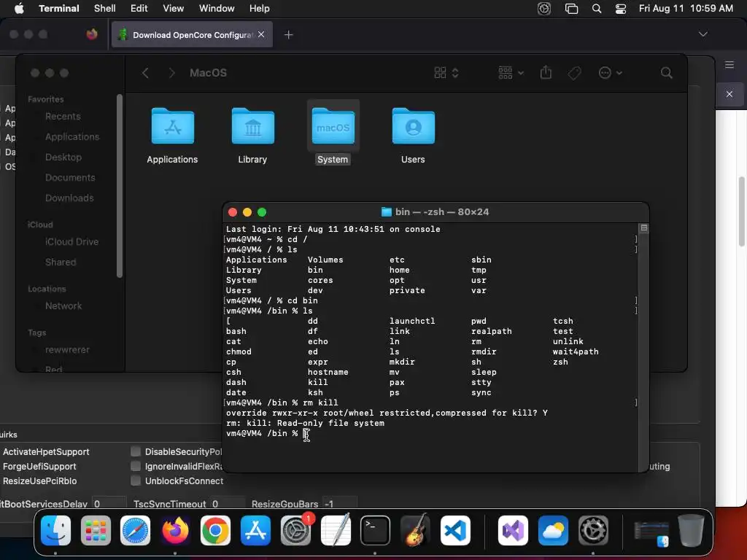Click the Finder tags button

(x=575, y=73)
